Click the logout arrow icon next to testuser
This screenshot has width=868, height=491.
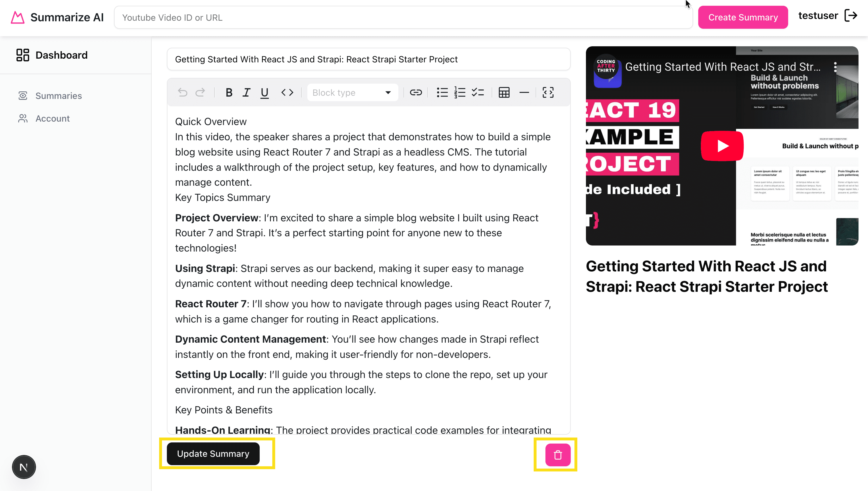(851, 16)
